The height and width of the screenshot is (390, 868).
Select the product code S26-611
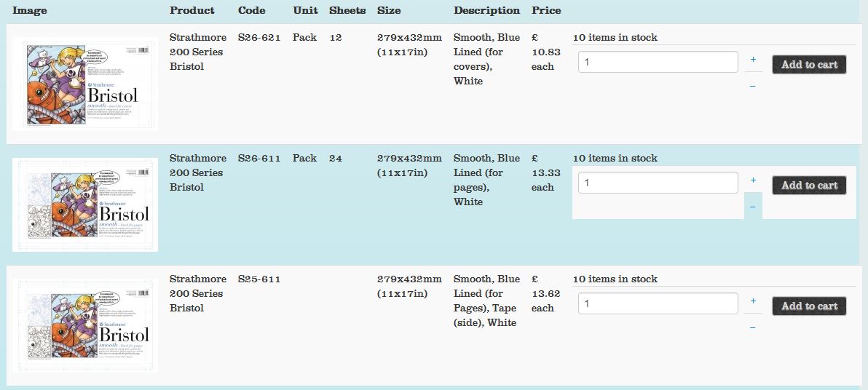tap(259, 158)
